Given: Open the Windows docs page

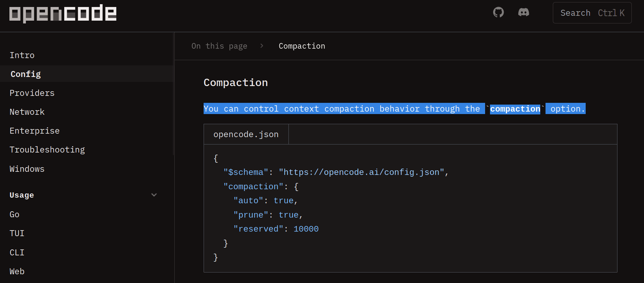Looking at the screenshot, I should pyautogui.click(x=27, y=169).
